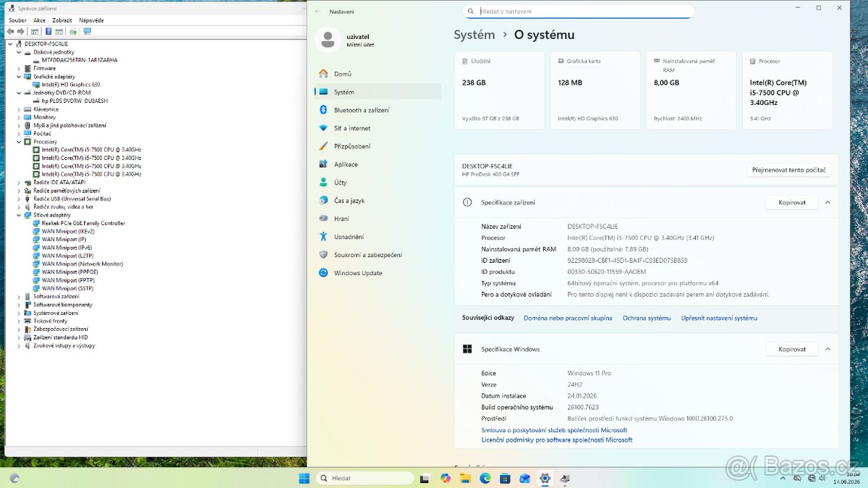The width and height of the screenshot is (868, 488).
Task: Select Intel(R) HD Graphics 630 in device tree
Action: click(x=71, y=85)
